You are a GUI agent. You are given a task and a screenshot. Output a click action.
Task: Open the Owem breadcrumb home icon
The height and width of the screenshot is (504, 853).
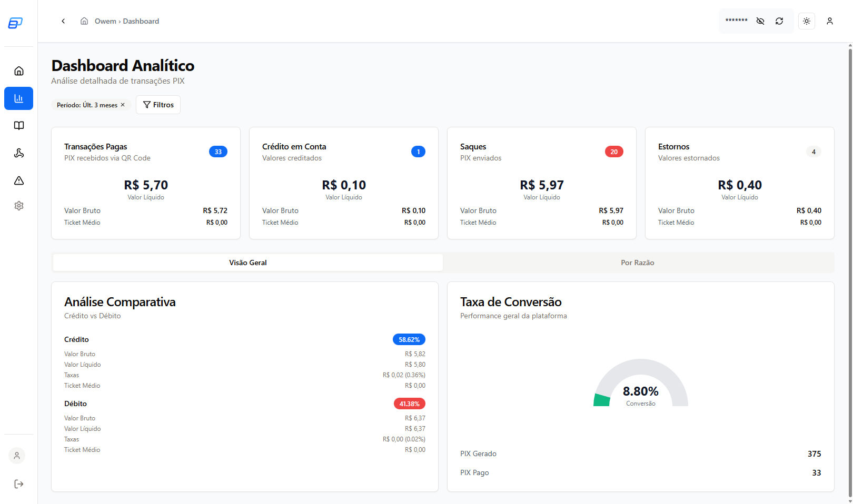84,21
